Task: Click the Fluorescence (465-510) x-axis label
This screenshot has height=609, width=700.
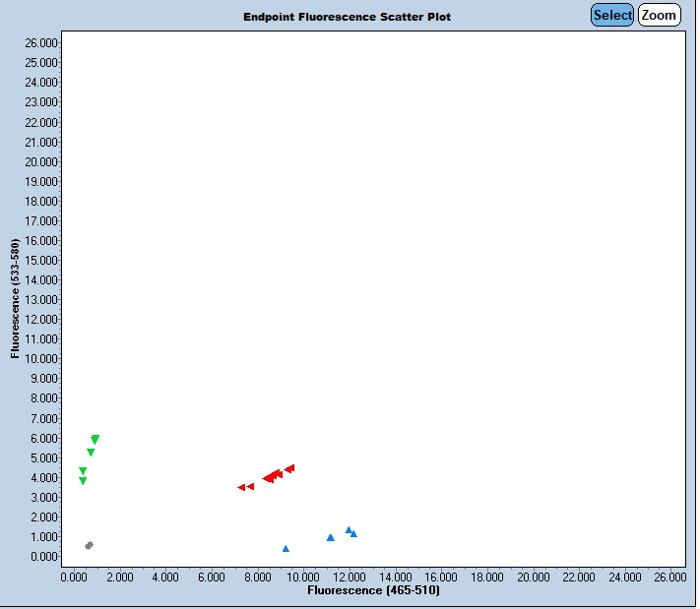Action: 373,590
